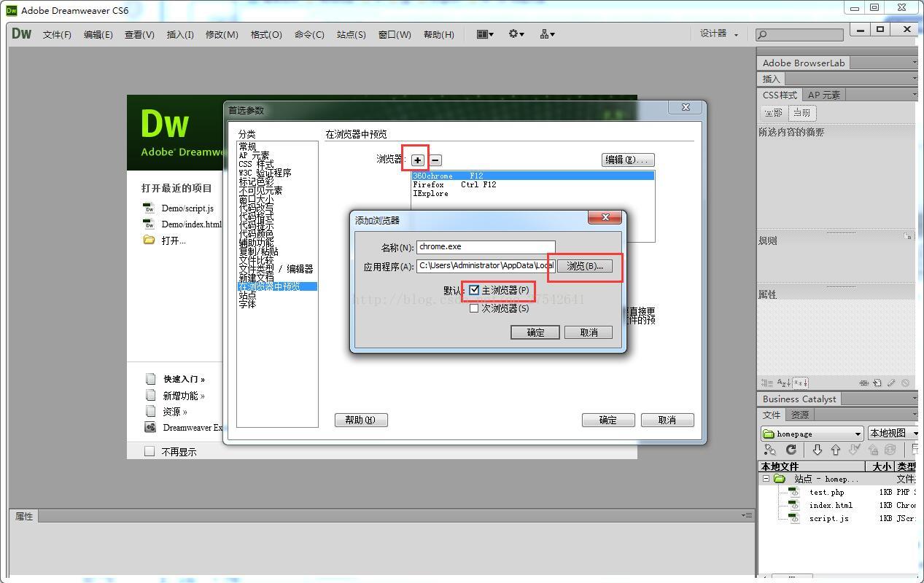The image size is (924, 583).
Task: Check the 不再显示 checkbox on welcome screen
Action: tap(150, 452)
